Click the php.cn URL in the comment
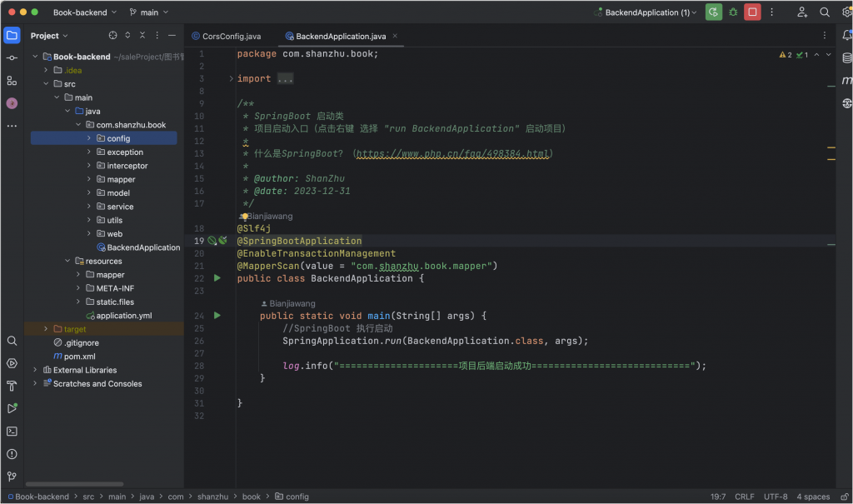This screenshot has width=853, height=504. coord(453,154)
